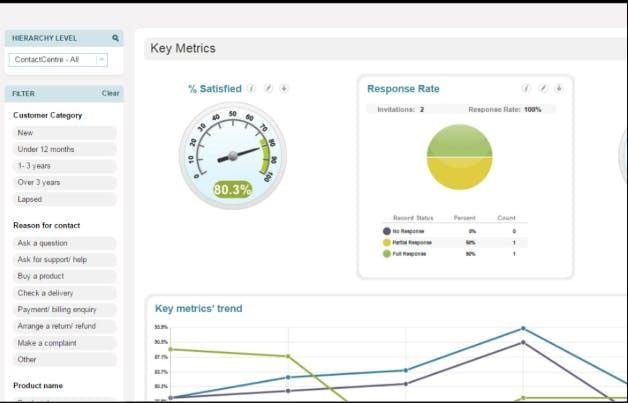Click the Reason for contact heading

pyautogui.click(x=46, y=226)
